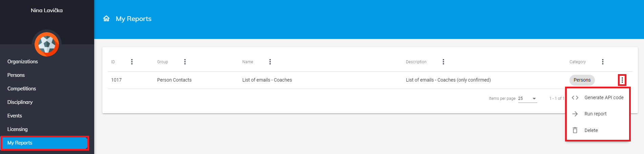
Task: Click the row actions kebab for report 1017
Action: tap(622, 80)
